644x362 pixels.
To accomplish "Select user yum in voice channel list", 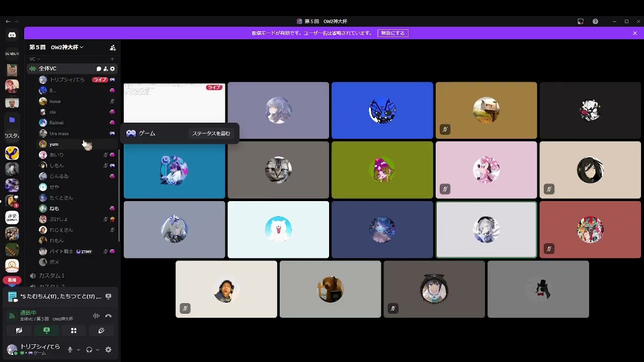I will point(77,144).
